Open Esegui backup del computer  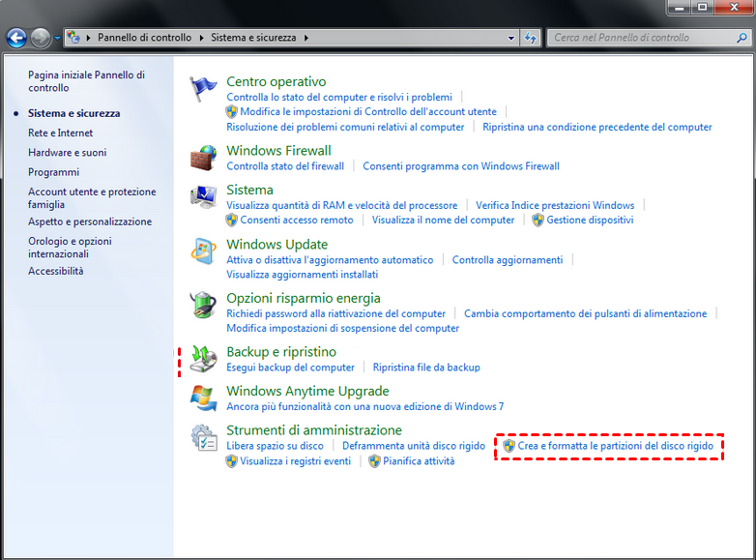(x=290, y=368)
